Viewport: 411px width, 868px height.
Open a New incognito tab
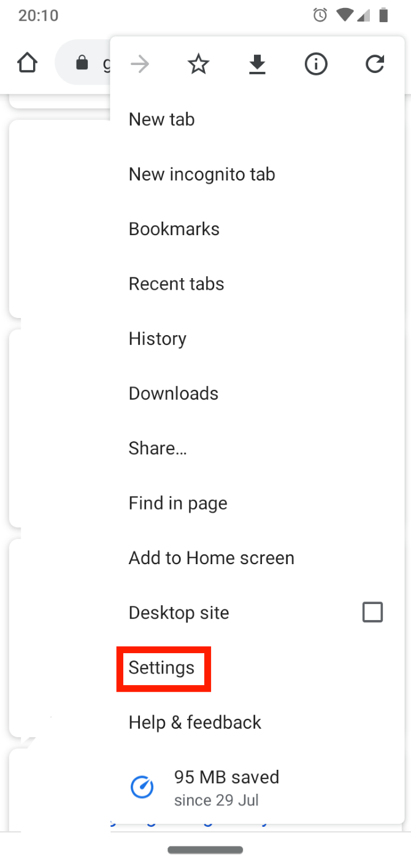pyautogui.click(x=202, y=174)
